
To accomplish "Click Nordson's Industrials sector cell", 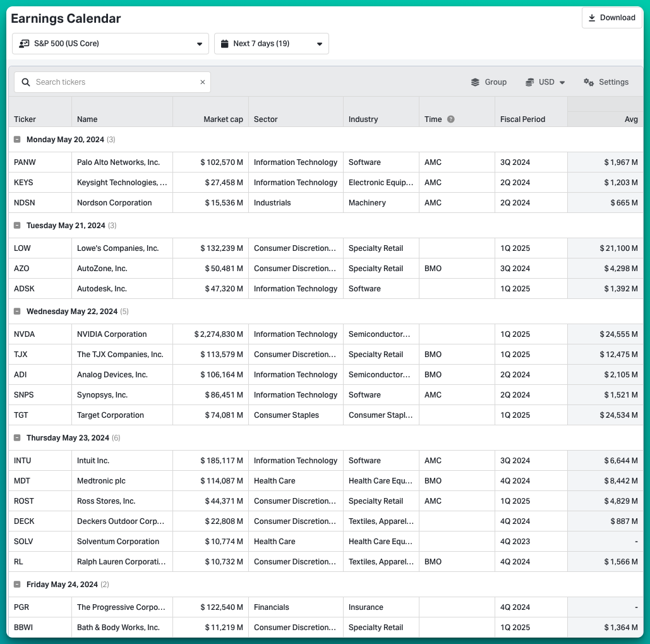I will pos(296,203).
